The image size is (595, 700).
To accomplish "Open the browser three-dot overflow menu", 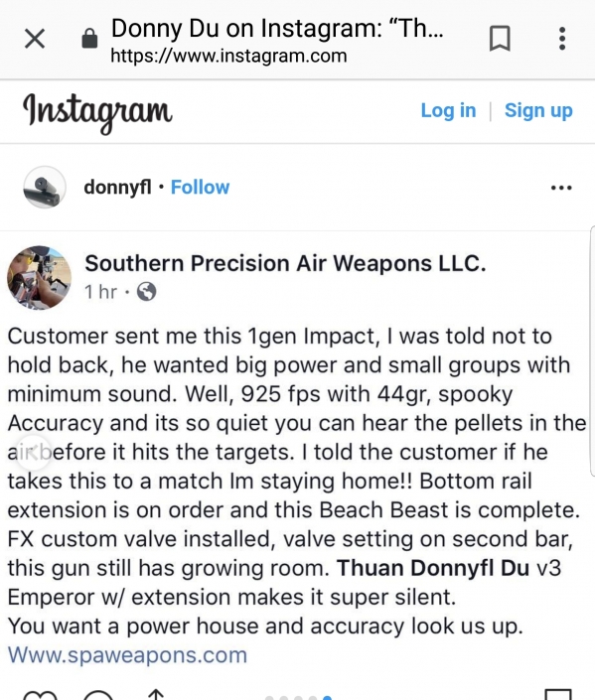I will 562,39.
